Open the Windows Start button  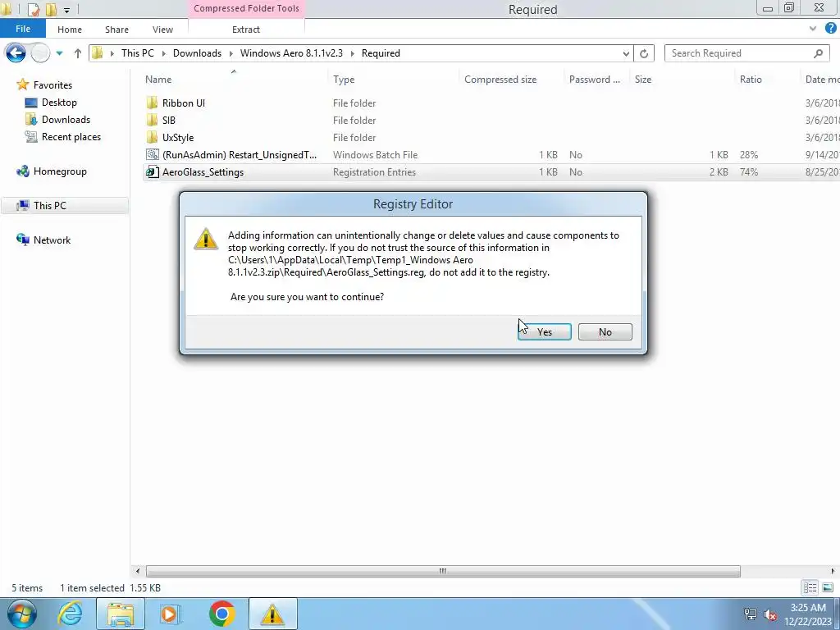click(22, 614)
